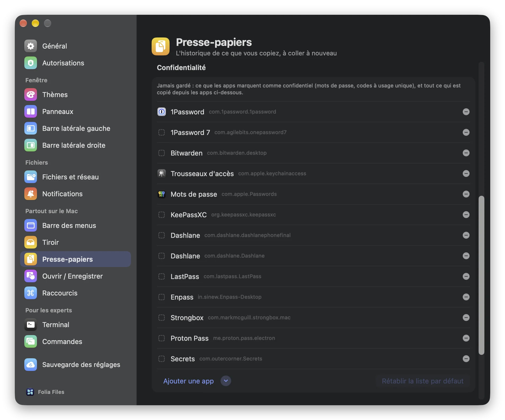Open the Général settings icon
This screenshot has width=505, height=420.
31,46
